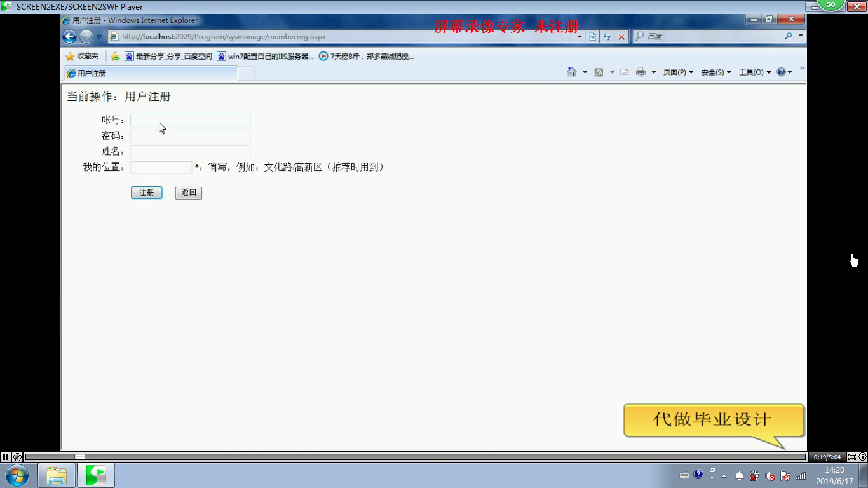
Task: Toggle fullscreen mode in the player
Action: pos(852,457)
